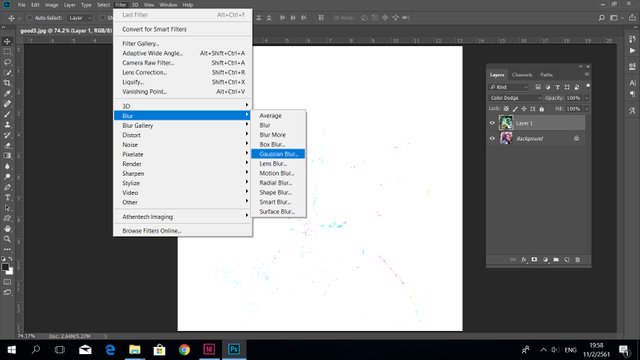The width and height of the screenshot is (640, 360).
Task: Select Layer 1 thumbnail
Action: coord(506,123)
